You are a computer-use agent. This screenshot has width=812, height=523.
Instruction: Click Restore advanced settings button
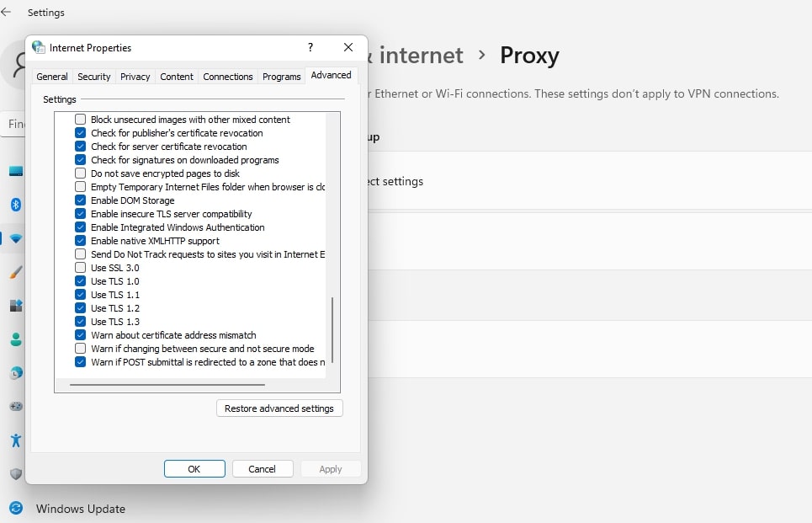pyautogui.click(x=279, y=408)
